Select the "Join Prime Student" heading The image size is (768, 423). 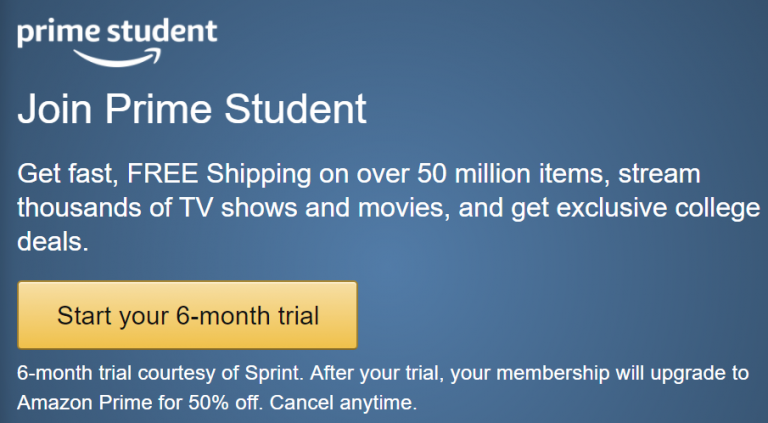pos(192,109)
